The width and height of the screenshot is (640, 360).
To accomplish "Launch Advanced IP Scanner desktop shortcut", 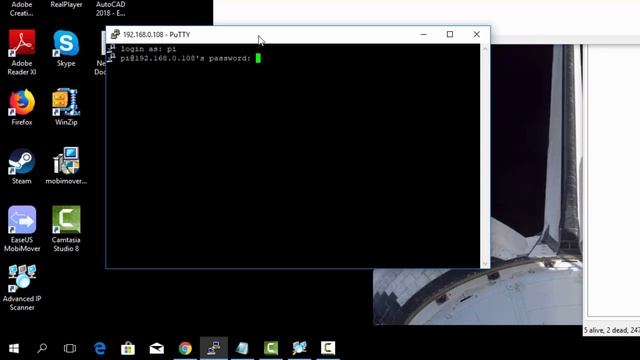I will tap(22, 288).
